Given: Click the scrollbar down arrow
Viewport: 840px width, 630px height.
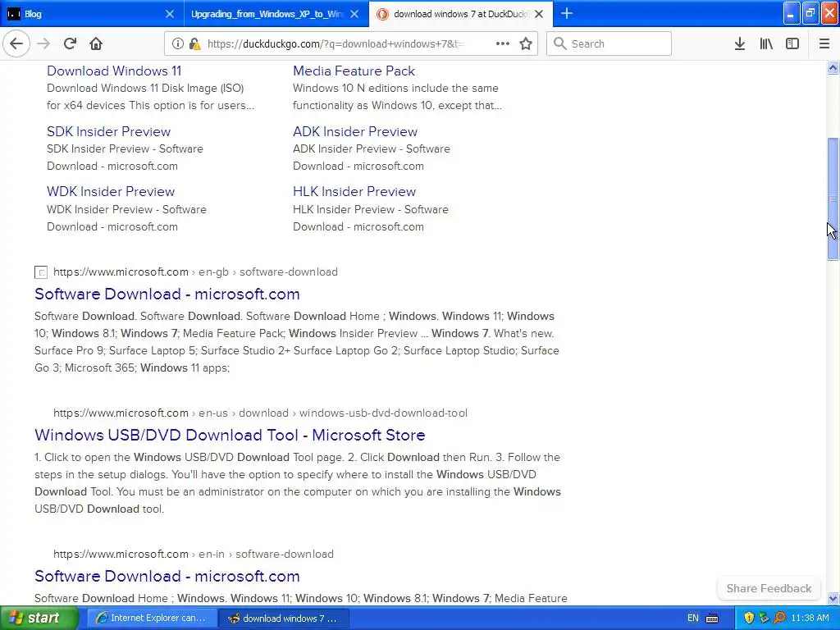Looking at the screenshot, I should pyautogui.click(x=833, y=598).
